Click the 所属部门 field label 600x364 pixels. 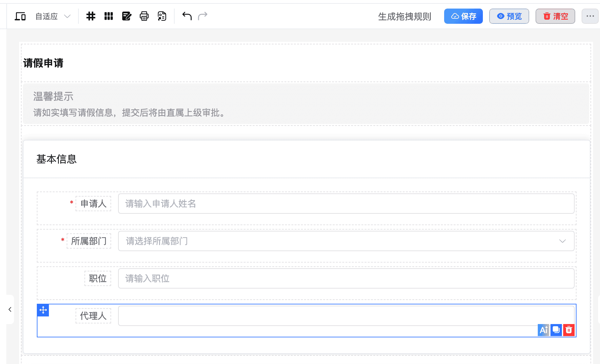click(x=89, y=241)
